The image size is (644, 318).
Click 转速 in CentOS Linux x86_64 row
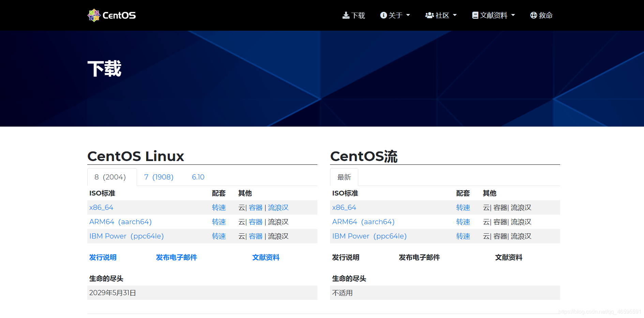(x=219, y=207)
